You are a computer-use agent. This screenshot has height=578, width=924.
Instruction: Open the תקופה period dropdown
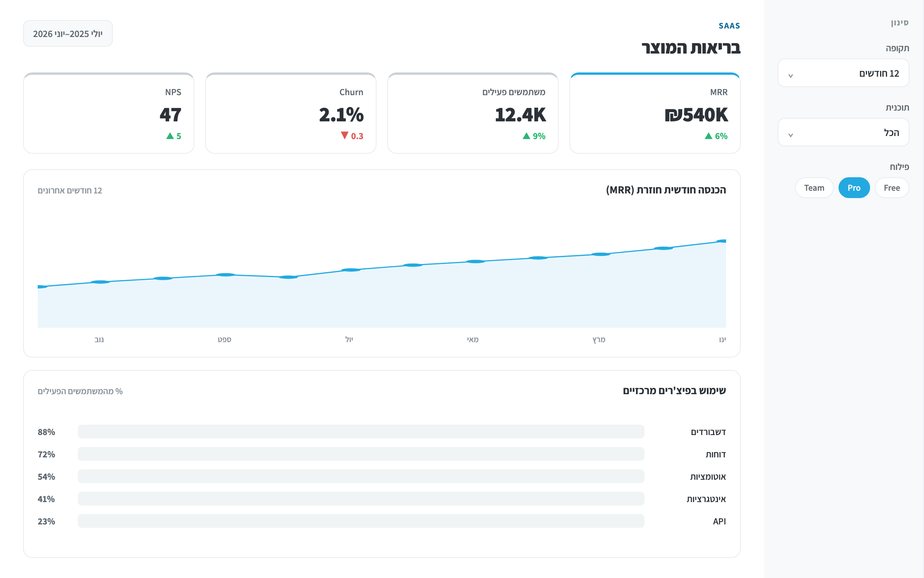[843, 73]
